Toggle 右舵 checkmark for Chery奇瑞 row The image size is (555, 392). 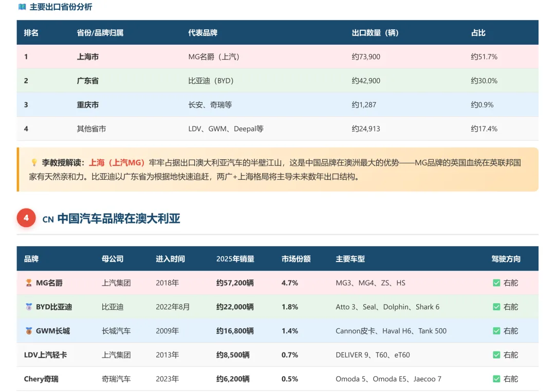point(496,379)
